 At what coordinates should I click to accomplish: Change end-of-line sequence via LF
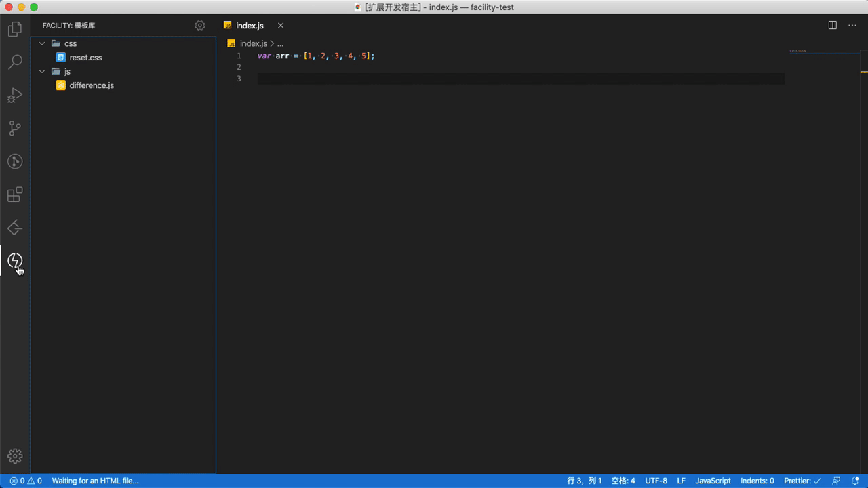click(x=681, y=481)
